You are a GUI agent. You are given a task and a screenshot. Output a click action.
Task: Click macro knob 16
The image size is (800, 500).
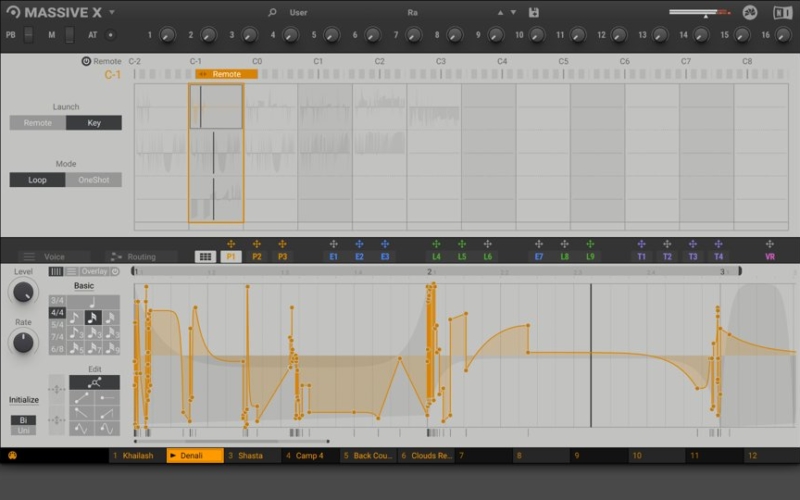tap(783, 35)
